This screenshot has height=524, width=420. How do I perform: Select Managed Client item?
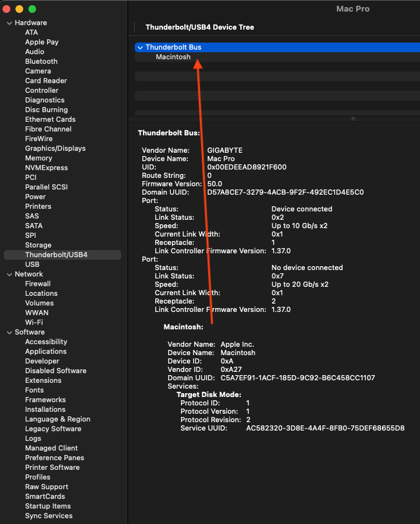click(x=51, y=449)
